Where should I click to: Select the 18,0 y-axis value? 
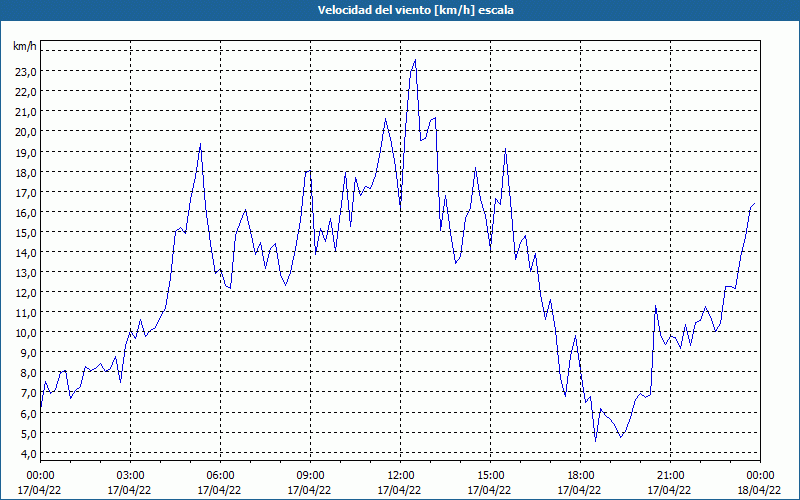(26, 172)
